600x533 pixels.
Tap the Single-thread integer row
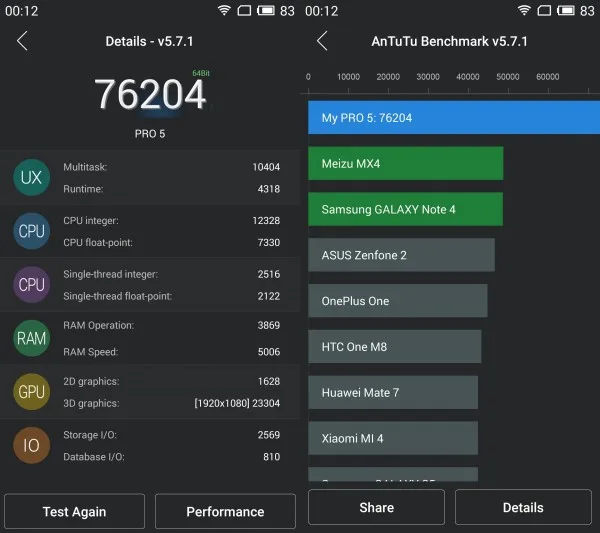171,274
